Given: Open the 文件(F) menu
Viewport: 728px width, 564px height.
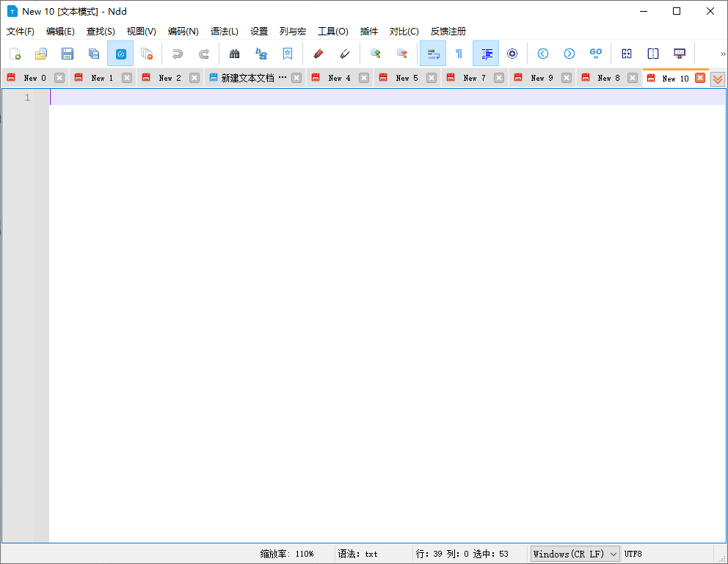Looking at the screenshot, I should [21, 32].
